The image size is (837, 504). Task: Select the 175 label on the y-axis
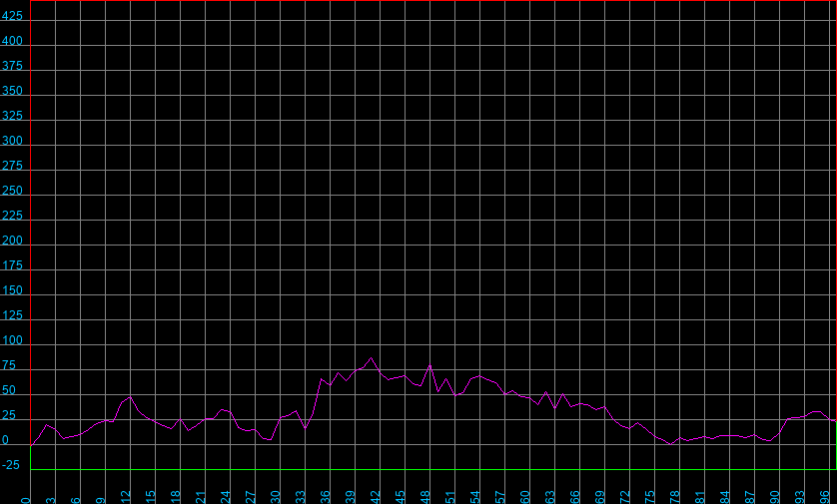pos(13,266)
